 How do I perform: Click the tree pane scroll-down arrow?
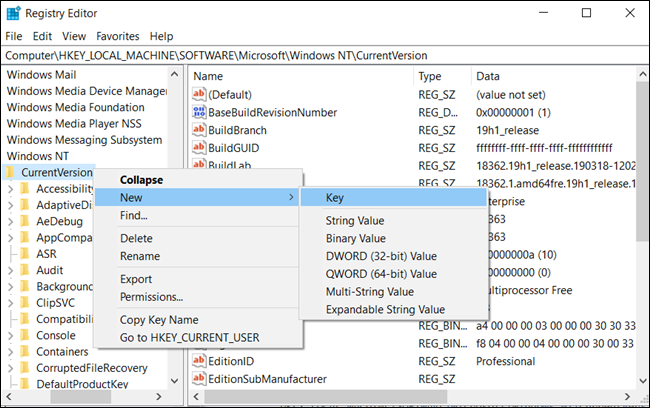[x=175, y=381]
